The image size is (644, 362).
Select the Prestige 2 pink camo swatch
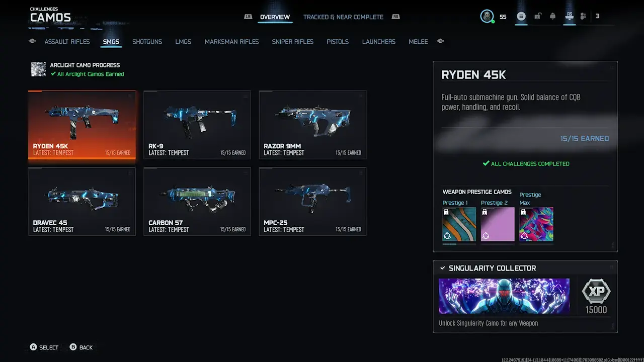pos(498,225)
